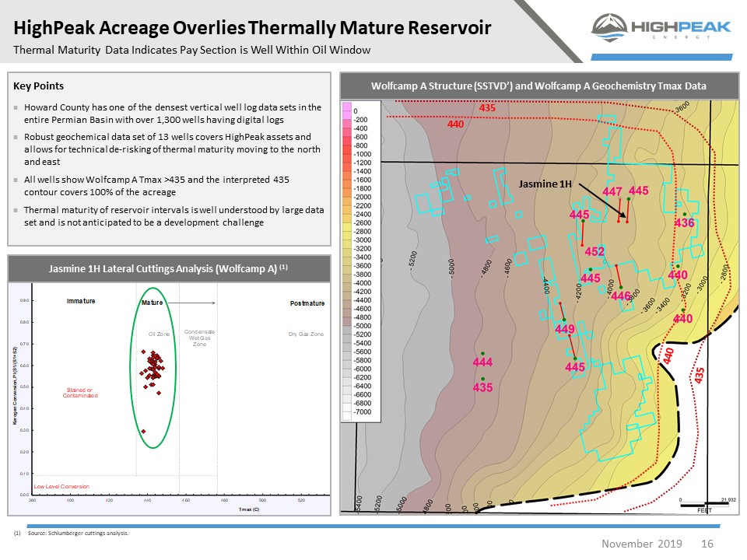Screen dimensions: 747x560
Task: Click the red 'Low Level Conversion' label
Action: (61, 487)
